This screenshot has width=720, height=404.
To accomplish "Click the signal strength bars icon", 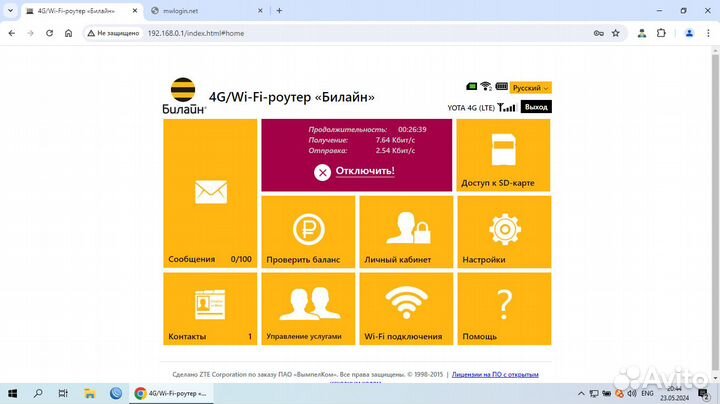I will coord(507,107).
